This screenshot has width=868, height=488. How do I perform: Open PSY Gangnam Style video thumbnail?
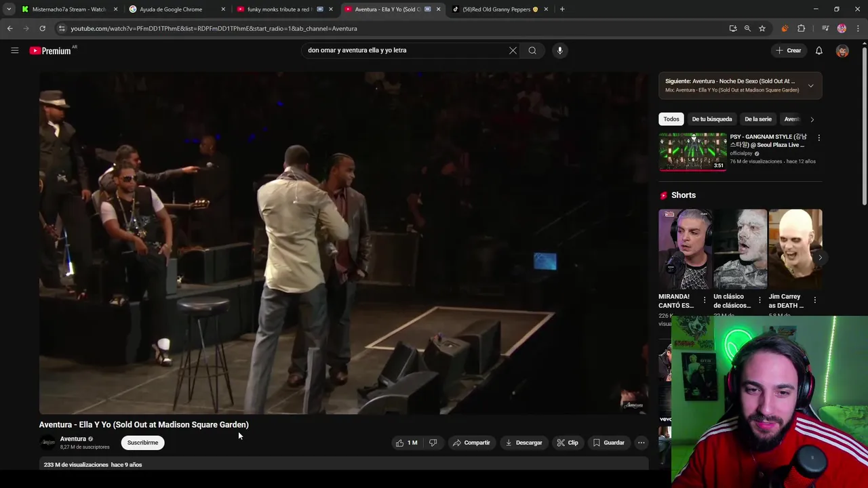pos(692,151)
